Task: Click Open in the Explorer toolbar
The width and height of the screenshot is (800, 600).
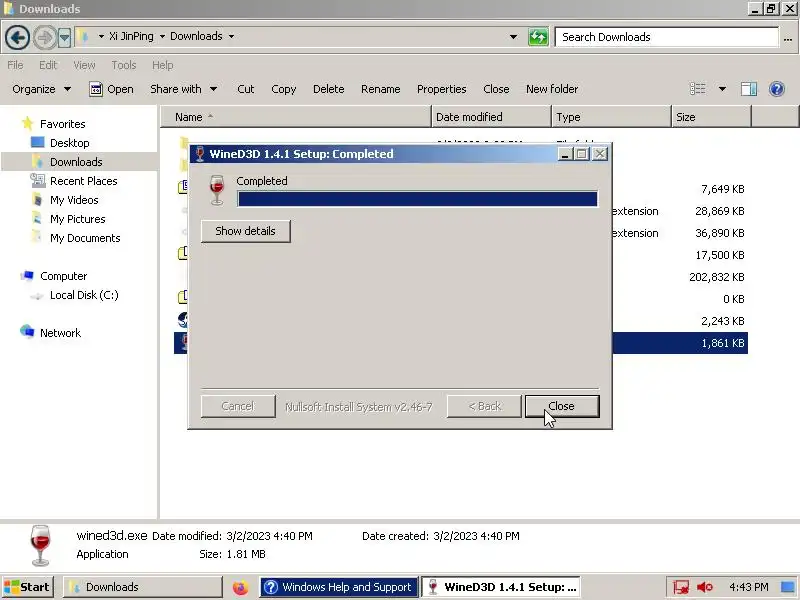Action: 111,89
